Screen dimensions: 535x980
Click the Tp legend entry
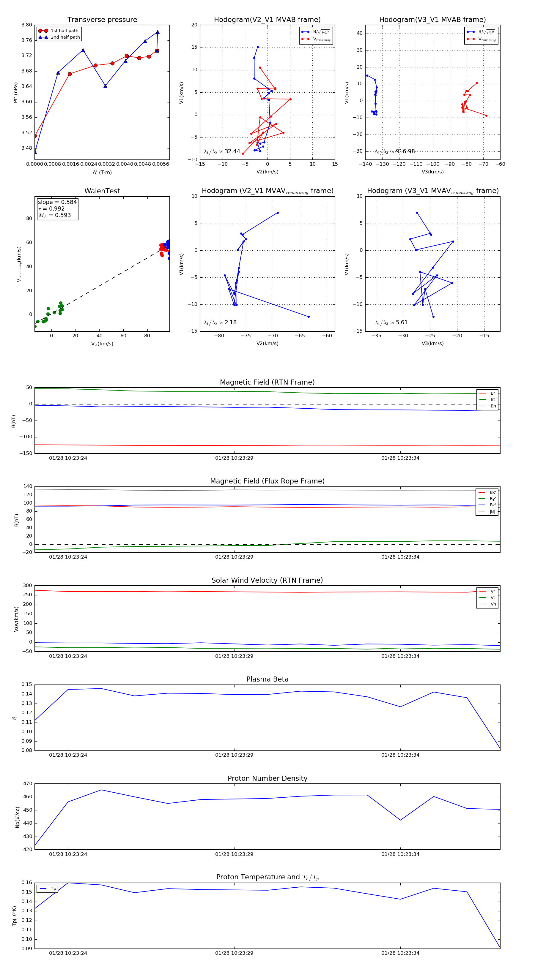click(x=48, y=889)
